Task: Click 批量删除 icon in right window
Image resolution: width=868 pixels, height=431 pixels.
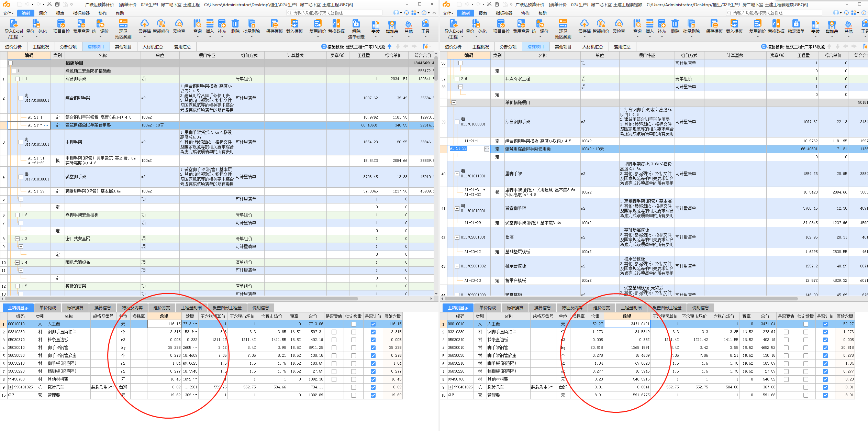Action: pos(691,24)
